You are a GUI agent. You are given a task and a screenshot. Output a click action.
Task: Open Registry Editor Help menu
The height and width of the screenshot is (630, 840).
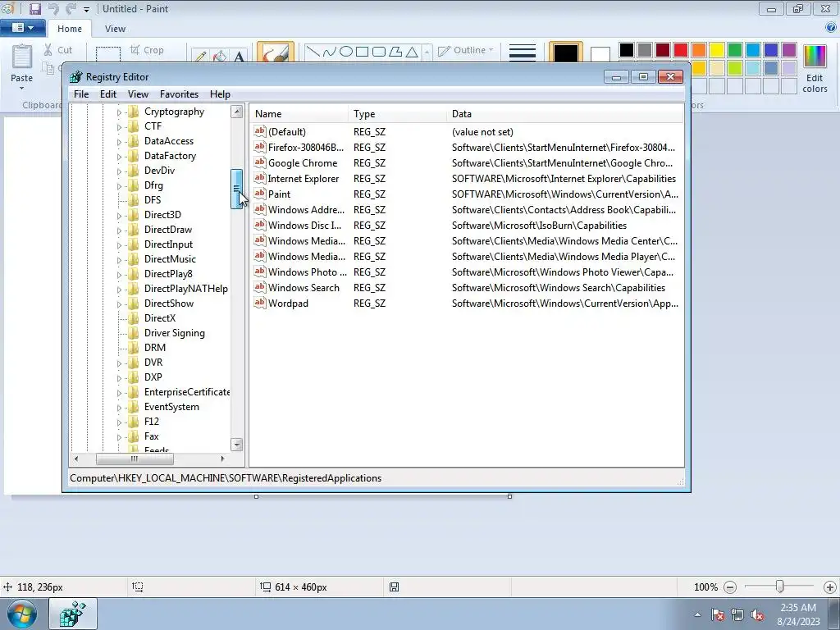pyautogui.click(x=220, y=94)
